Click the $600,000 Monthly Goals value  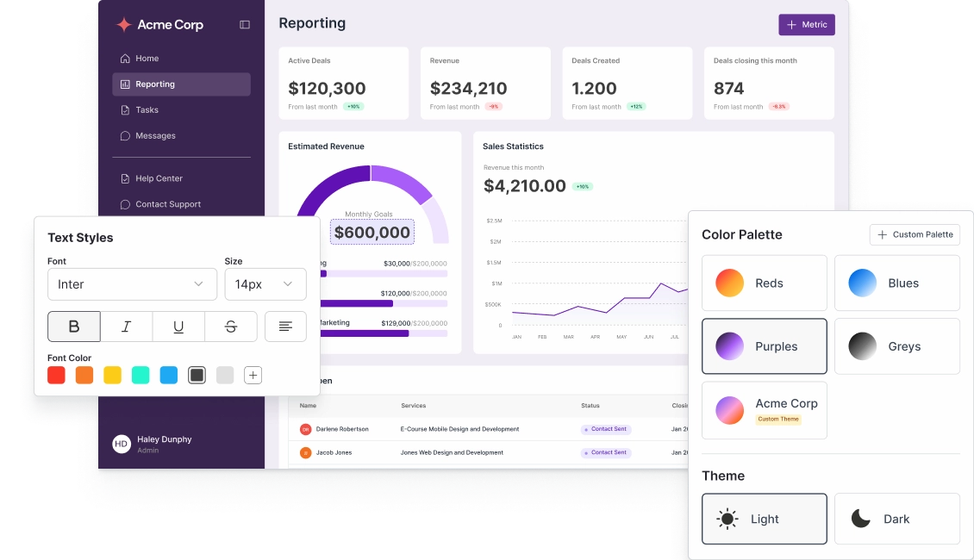click(x=372, y=233)
